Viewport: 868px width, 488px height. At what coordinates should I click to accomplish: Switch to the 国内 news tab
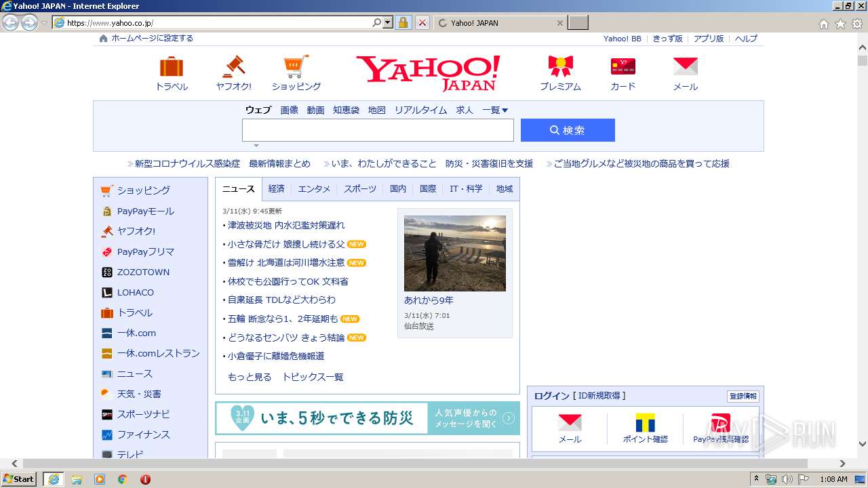pos(398,189)
